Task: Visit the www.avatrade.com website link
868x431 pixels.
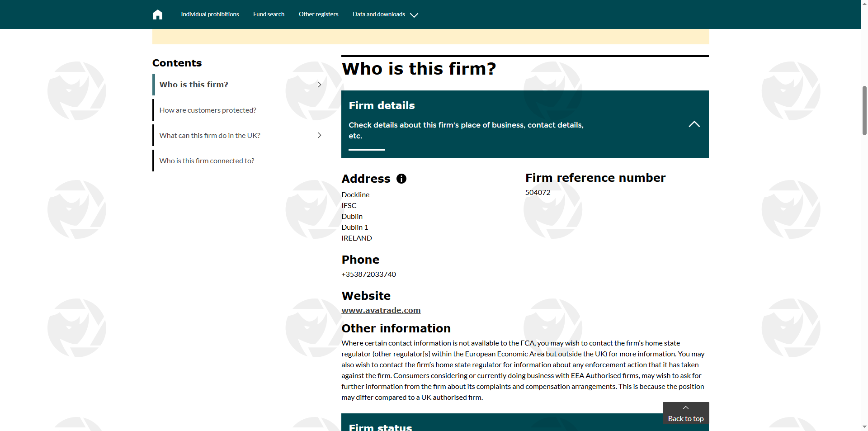Action: pyautogui.click(x=381, y=310)
